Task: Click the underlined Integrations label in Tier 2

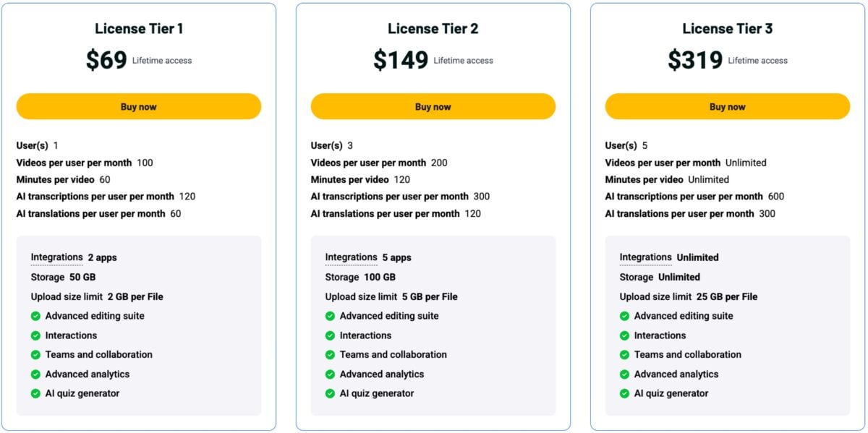Action: [352, 257]
